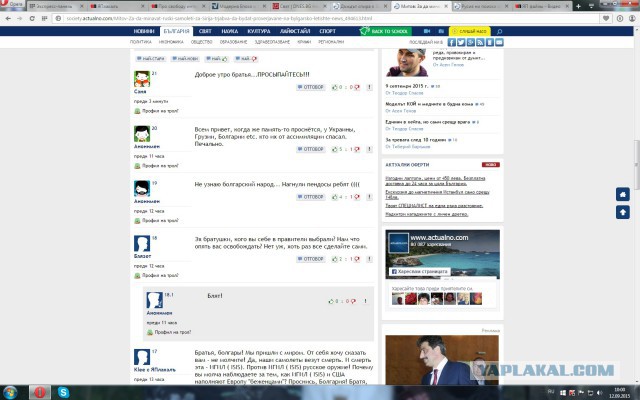Open the КРИМИ subsection link
The width and height of the screenshot is (640, 400).
[304, 42]
